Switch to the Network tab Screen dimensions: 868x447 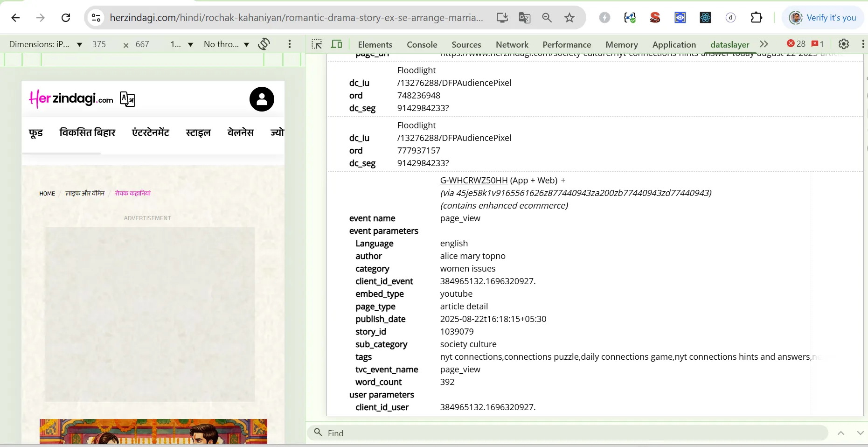[x=512, y=44]
